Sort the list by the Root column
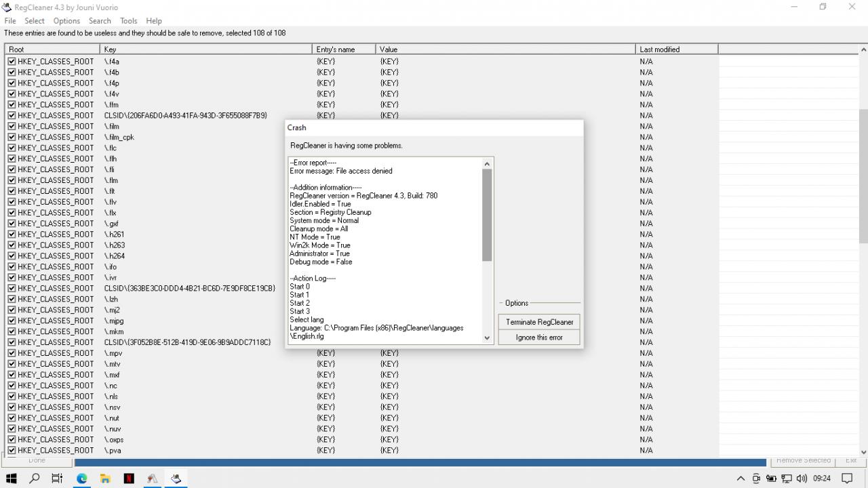This screenshot has height=488, width=868. (x=53, y=49)
